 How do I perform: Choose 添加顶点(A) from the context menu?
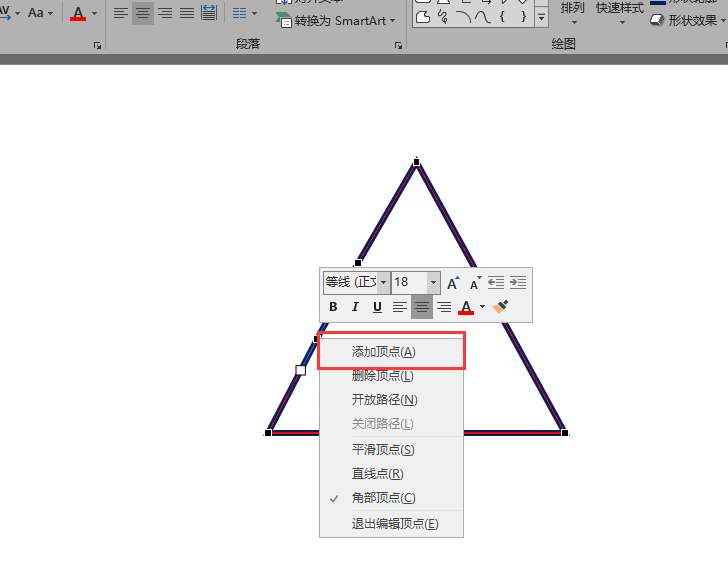point(391,352)
